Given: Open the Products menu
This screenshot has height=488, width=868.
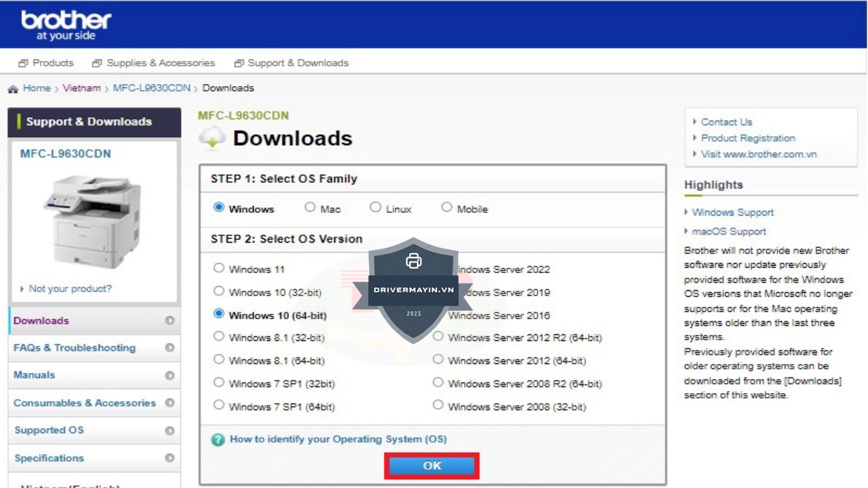Looking at the screenshot, I should [46, 63].
